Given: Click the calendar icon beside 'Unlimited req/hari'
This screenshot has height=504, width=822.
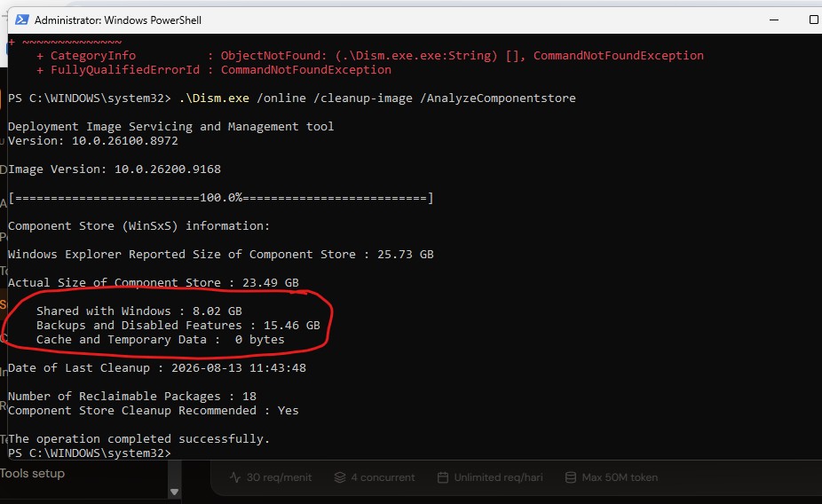Looking at the screenshot, I should (443, 477).
